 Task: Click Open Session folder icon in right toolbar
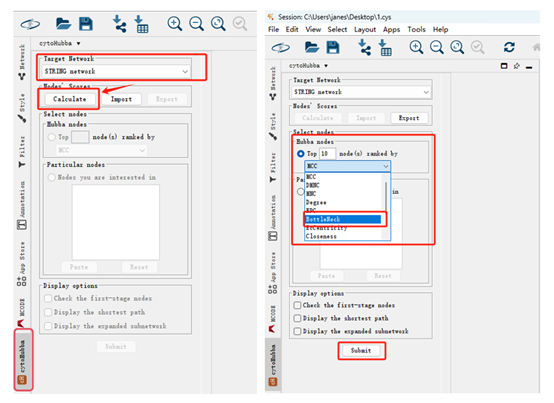[x=312, y=47]
